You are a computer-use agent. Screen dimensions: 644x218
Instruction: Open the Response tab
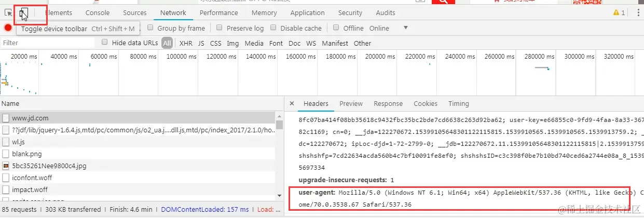click(x=388, y=103)
